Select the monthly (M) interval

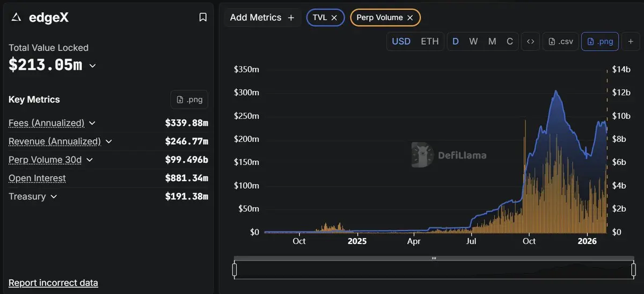coord(492,41)
